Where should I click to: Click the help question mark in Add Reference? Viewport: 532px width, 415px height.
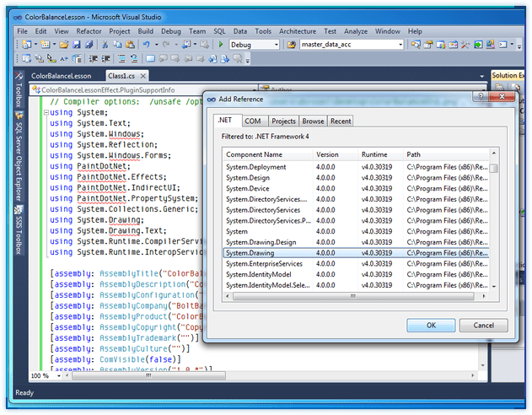click(481, 96)
